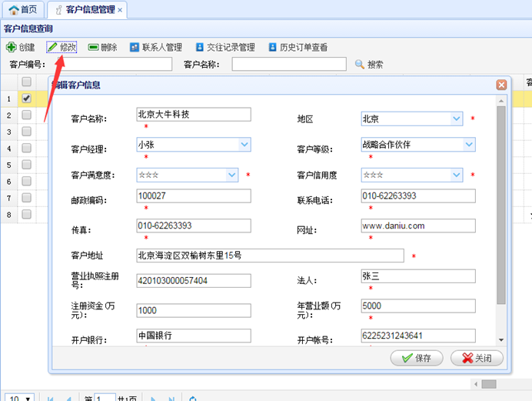Click the 搜索 magnifier search button

coord(369,64)
